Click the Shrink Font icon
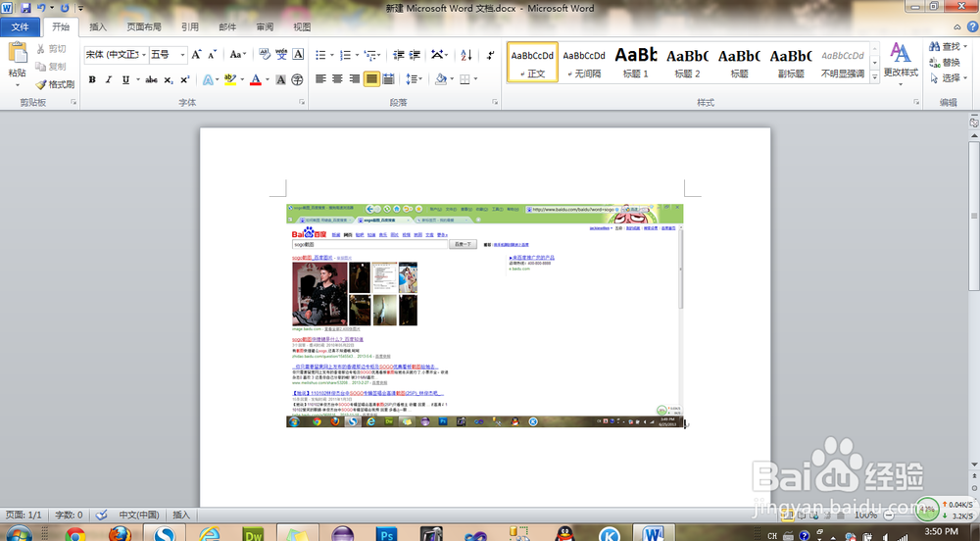The image size is (980, 541). click(212, 55)
